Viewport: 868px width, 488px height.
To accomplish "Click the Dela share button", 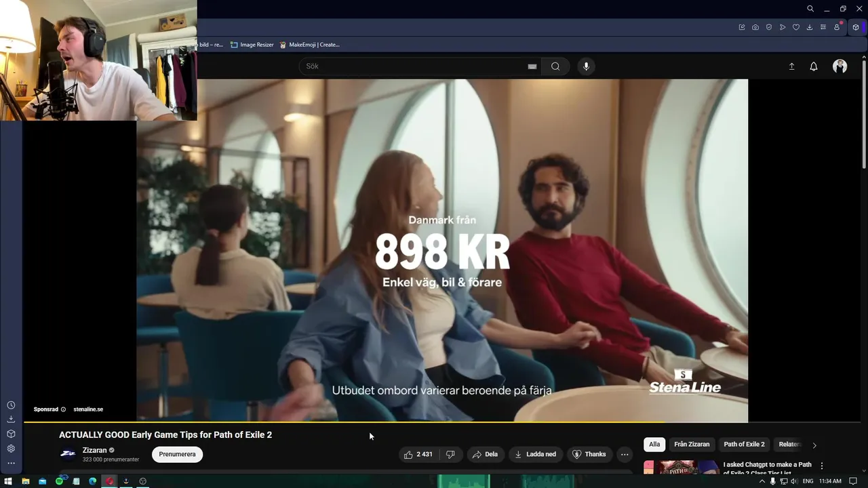I will point(485,454).
